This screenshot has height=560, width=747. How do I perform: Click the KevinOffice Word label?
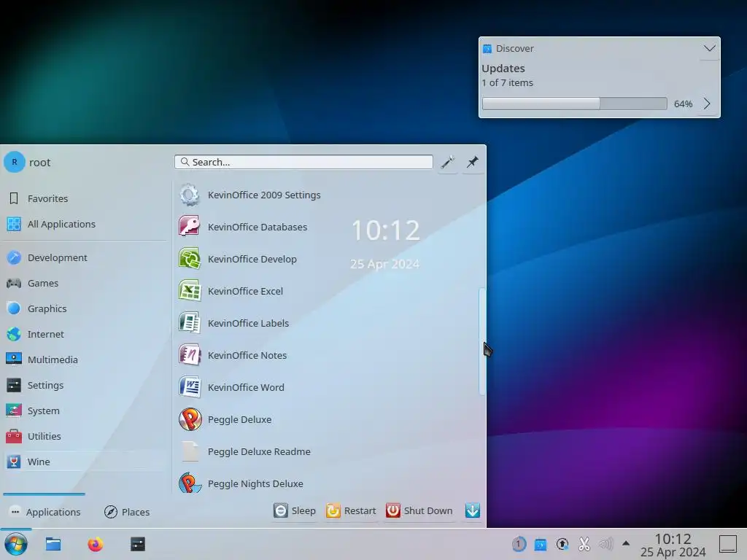point(246,387)
